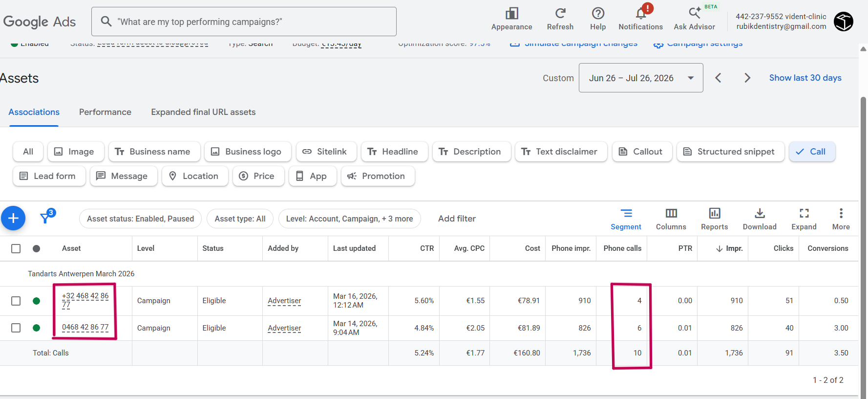Filter assets by App type
This screenshot has height=399, width=868.
313,176
